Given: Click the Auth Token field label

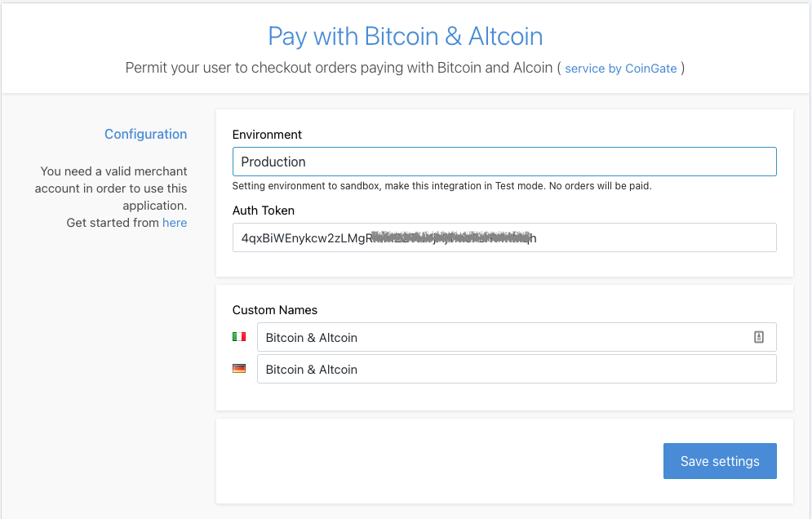Looking at the screenshot, I should click(x=263, y=210).
